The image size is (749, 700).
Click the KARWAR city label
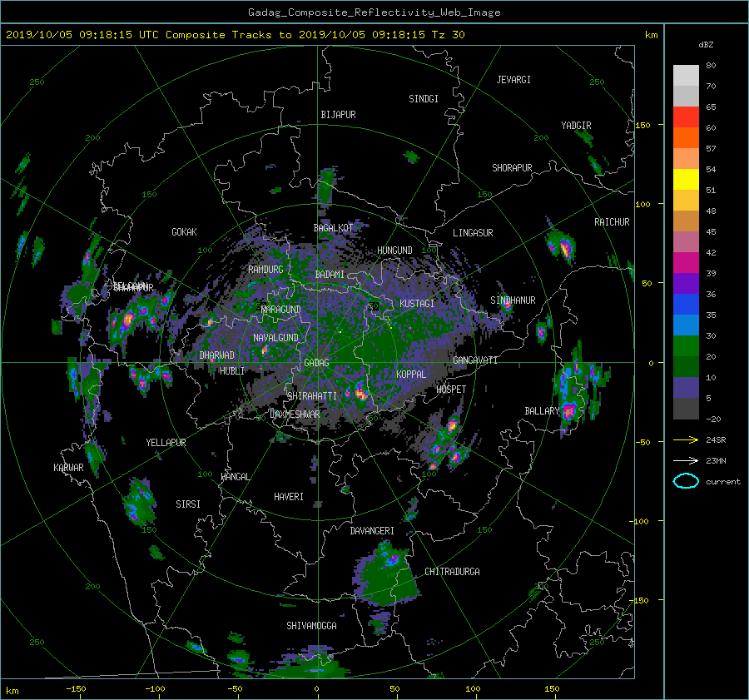(68, 467)
